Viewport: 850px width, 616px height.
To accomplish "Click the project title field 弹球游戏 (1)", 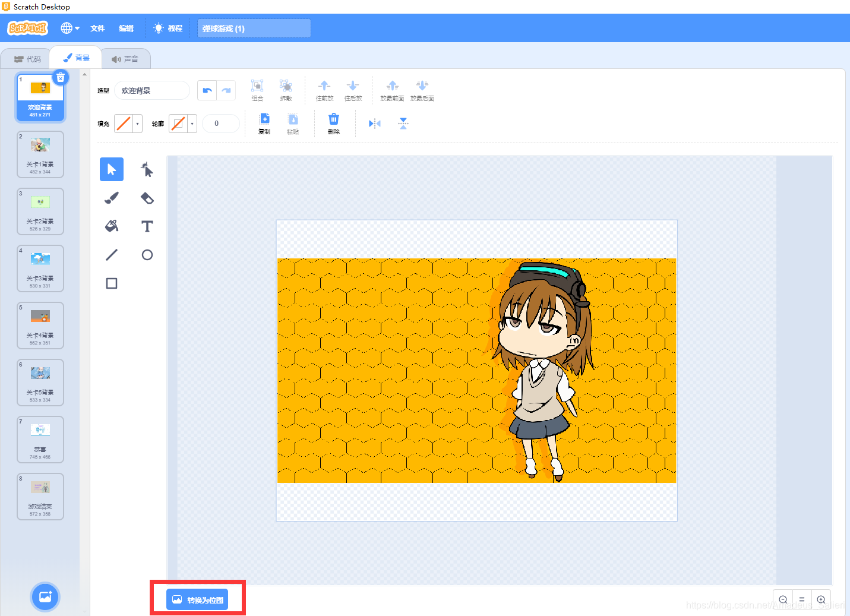I will pos(254,28).
